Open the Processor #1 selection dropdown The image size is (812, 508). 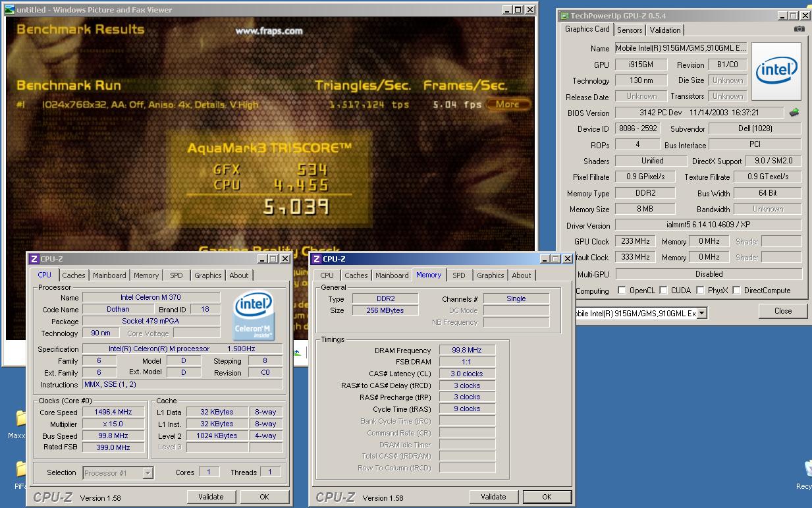point(148,472)
